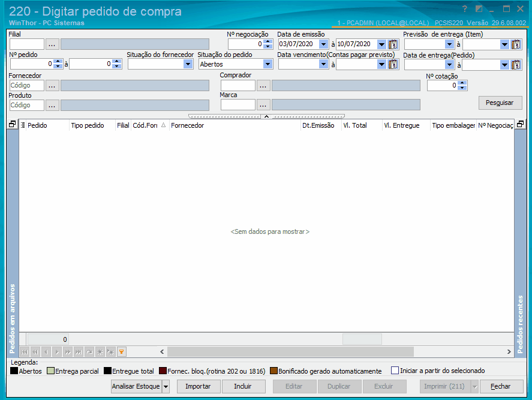Sort by the Cód.Forn column header

149,125
